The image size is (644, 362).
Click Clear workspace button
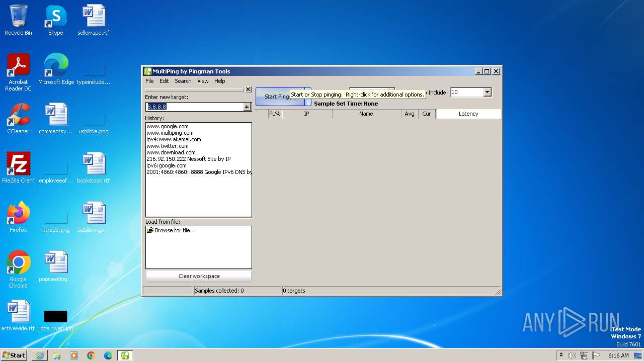coord(199,276)
